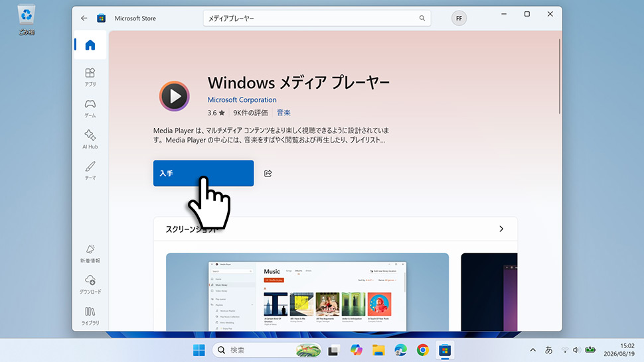Open the volume tray icon
Screen dimensions: 644x362
(576, 350)
